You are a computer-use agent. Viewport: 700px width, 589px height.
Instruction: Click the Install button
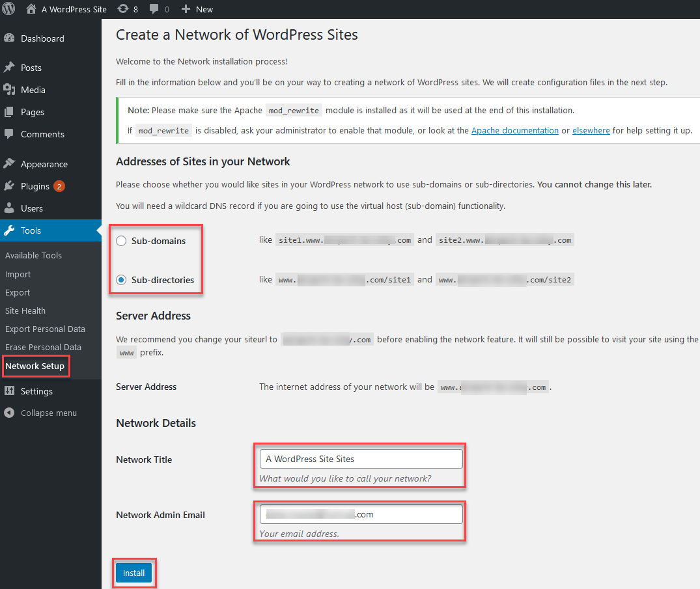pos(133,573)
